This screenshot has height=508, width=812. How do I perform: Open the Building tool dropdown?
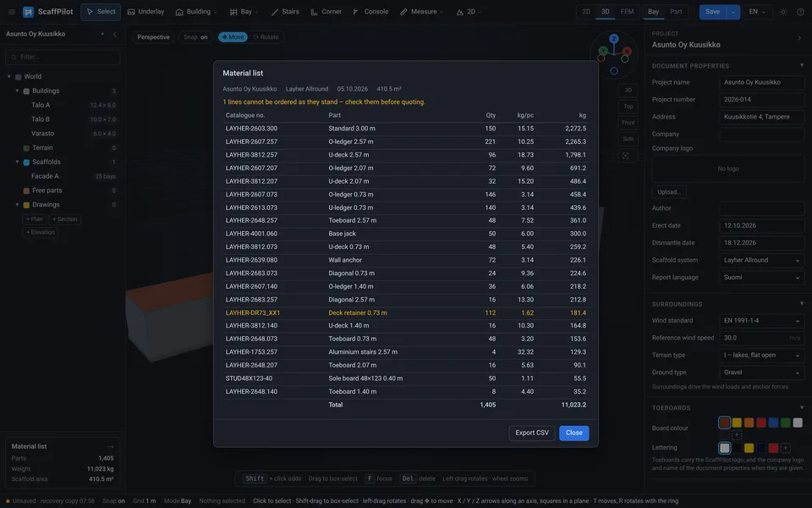coord(195,12)
